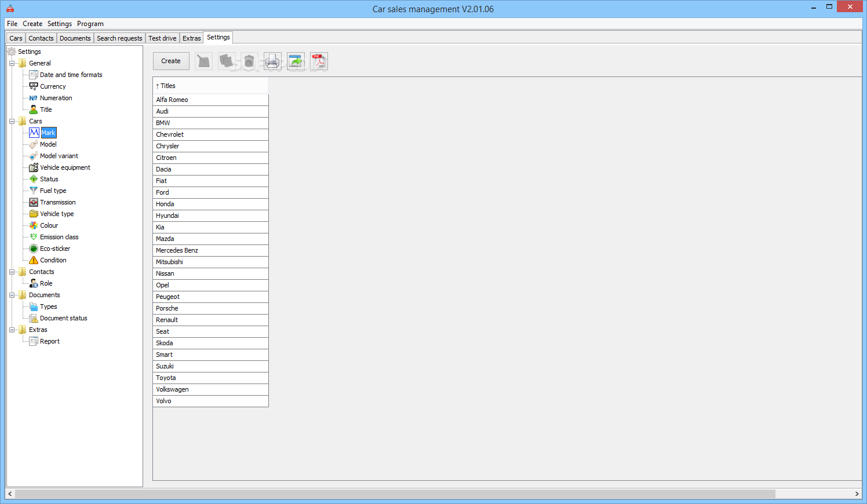
Task: Collapse the Cars folder in tree
Action: coord(12,121)
